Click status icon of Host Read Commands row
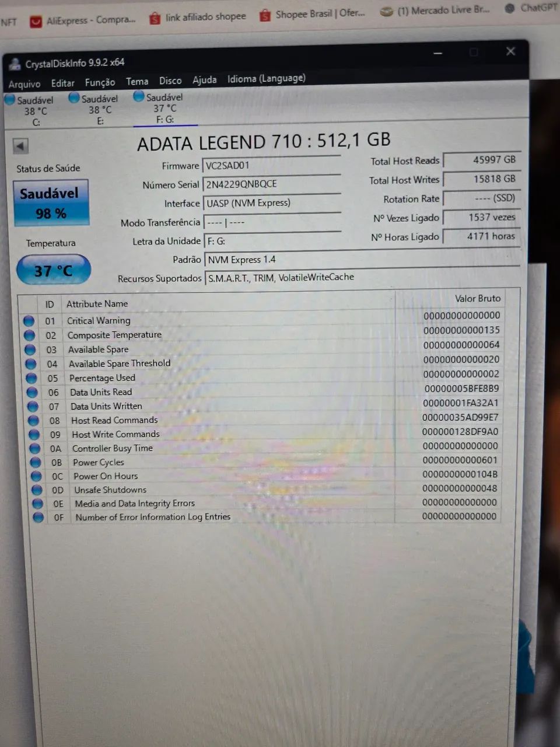Image resolution: width=560 pixels, height=747 pixels. 33,420
